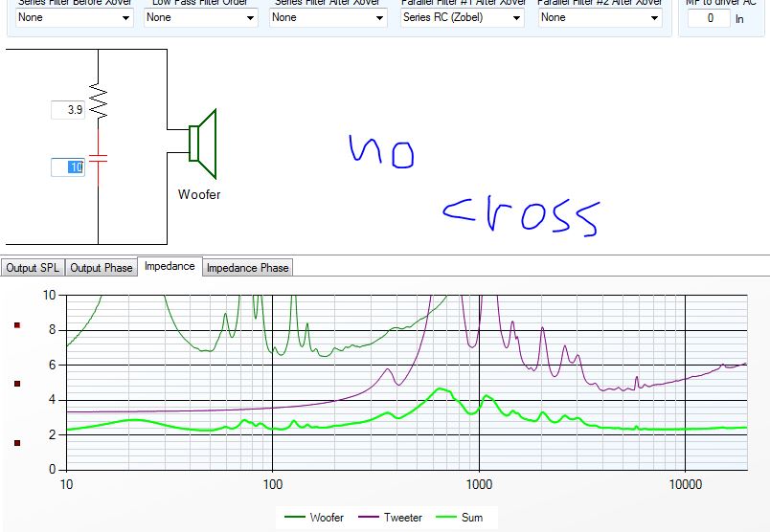Open Series Filter Before Xover dropdown
This screenshot has width=770, height=532.
pos(74,17)
